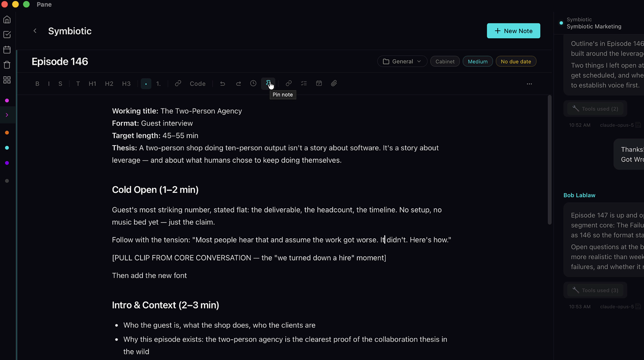This screenshot has width=644, height=360.
Task: Toggle the bullet list button
Action: pyautogui.click(x=146, y=84)
